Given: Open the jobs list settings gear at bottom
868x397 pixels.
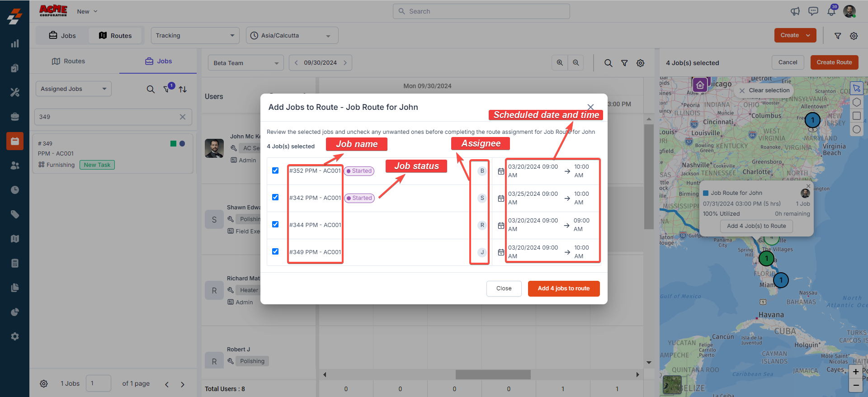Looking at the screenshot, I should point(44,383).
